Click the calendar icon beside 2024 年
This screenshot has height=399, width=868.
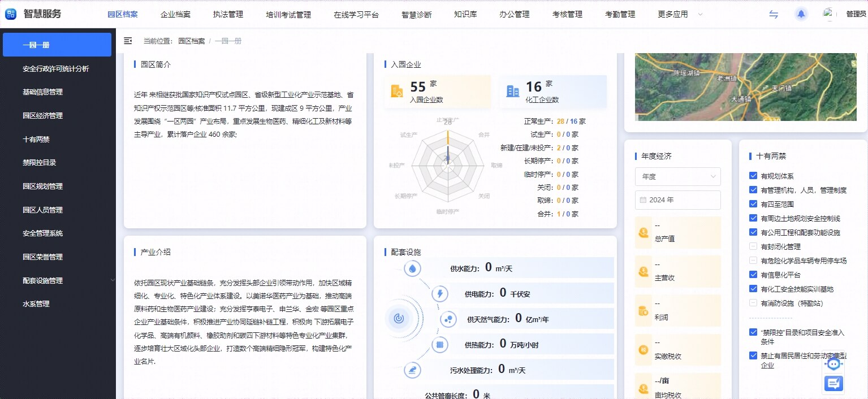point(643,200)
